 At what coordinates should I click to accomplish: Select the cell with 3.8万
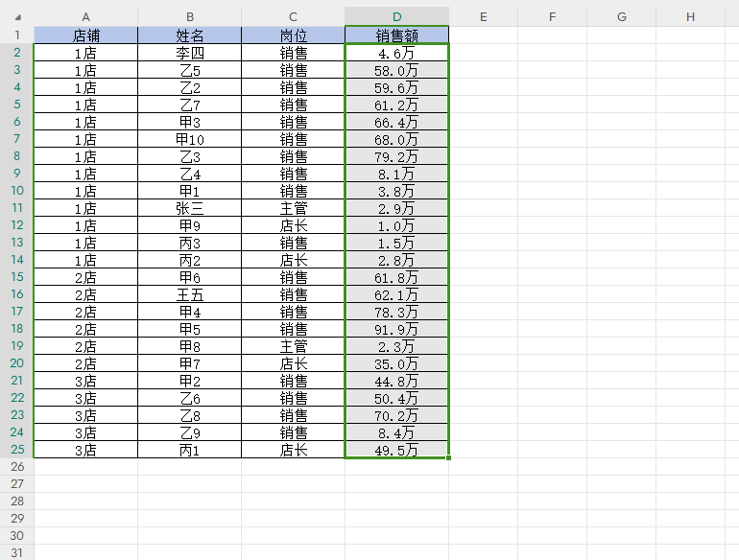click(396, 191)
